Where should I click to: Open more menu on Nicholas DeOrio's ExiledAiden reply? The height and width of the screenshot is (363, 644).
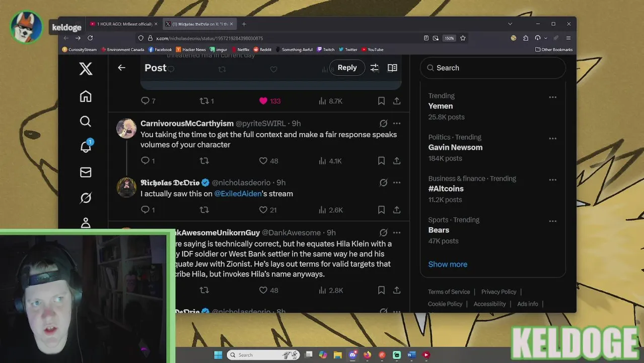(397, 183)
